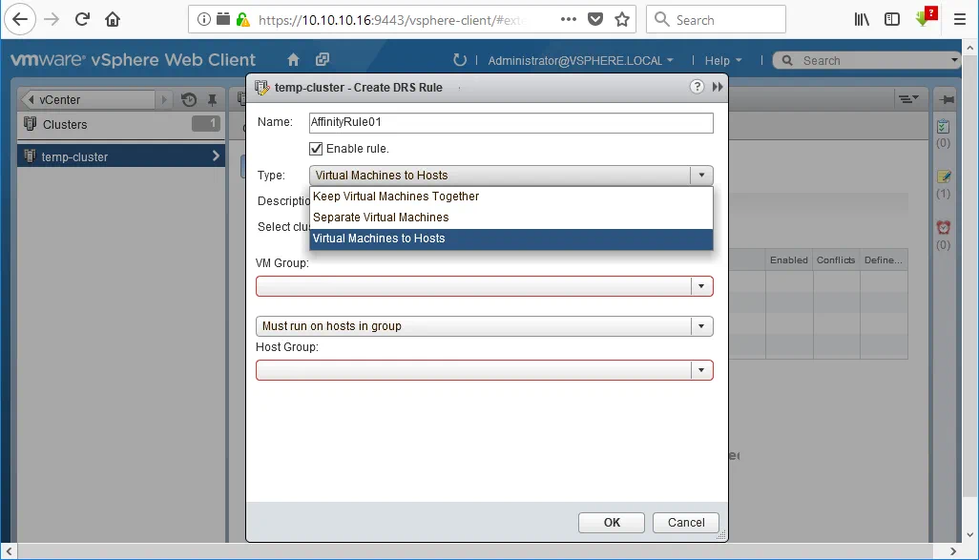Click the Name field with AffinityRule01
Viewport: 979px width, 560px height.
tap(510, 123)
